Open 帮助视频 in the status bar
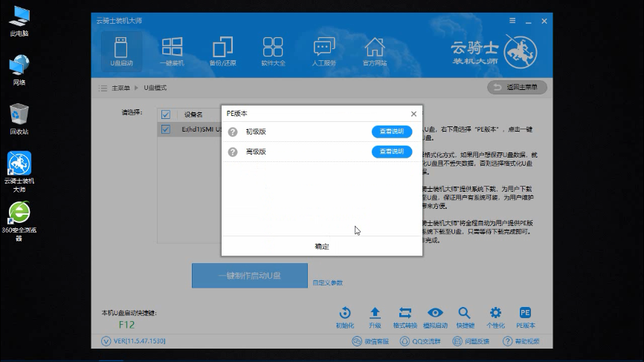644x362 pixels. tap(521, 341)
